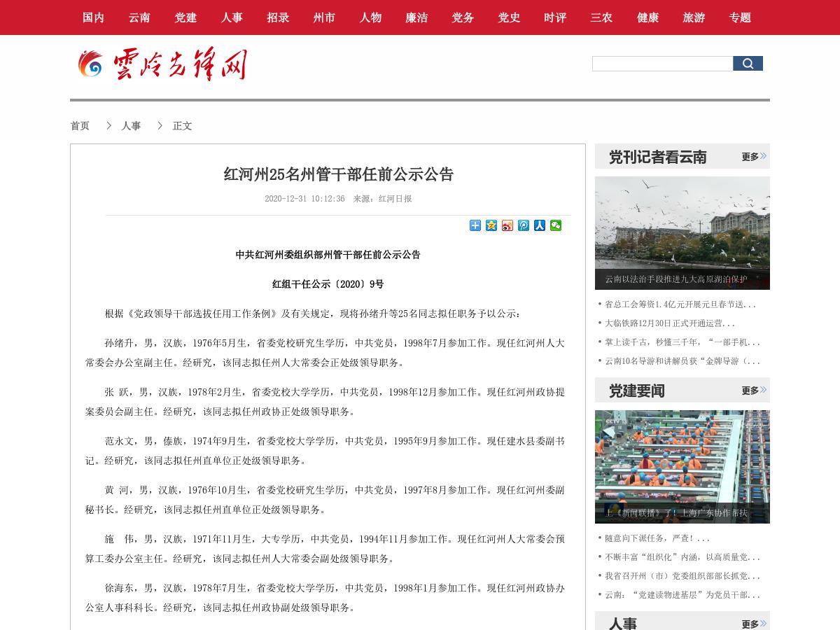840x630 pixels.
Task: Share article to WeChat icon
Action: [556, 225]
